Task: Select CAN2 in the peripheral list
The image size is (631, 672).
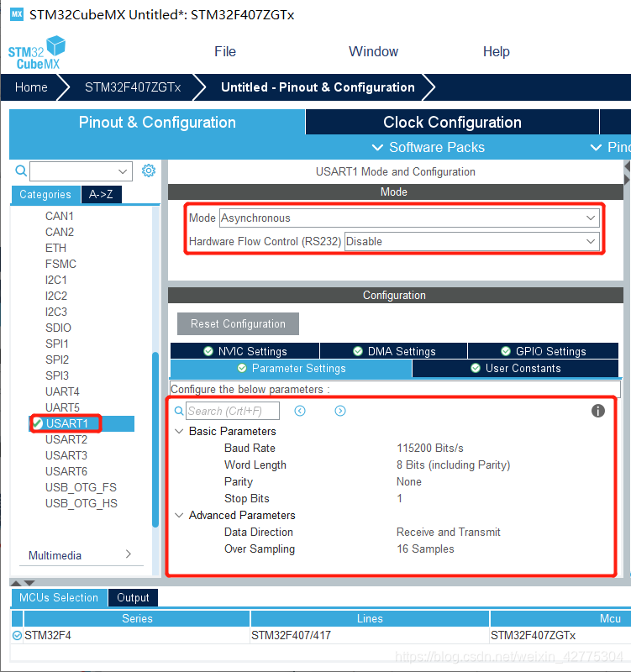Action: 60,232
